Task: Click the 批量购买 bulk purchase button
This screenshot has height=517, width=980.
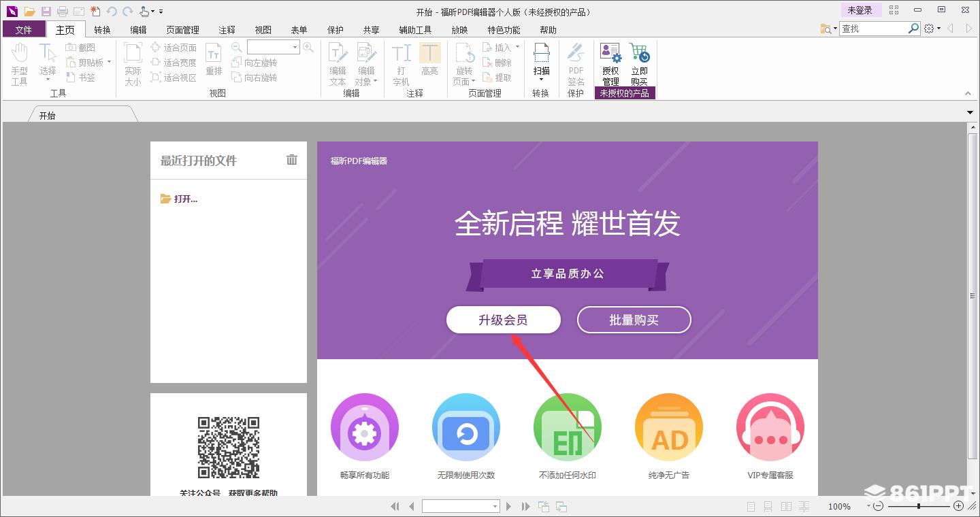Action: pyautogui.click(x=634, y=320)
